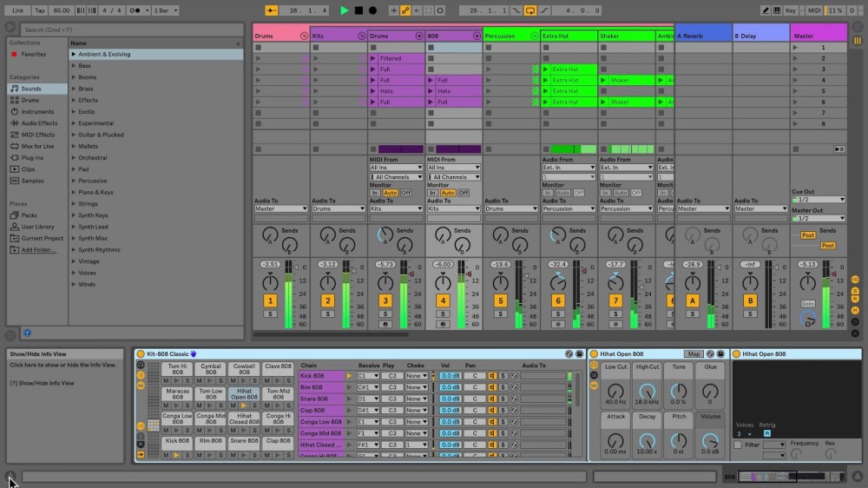Click the Decay knob in Hihat Open 808

pos(648,439)
